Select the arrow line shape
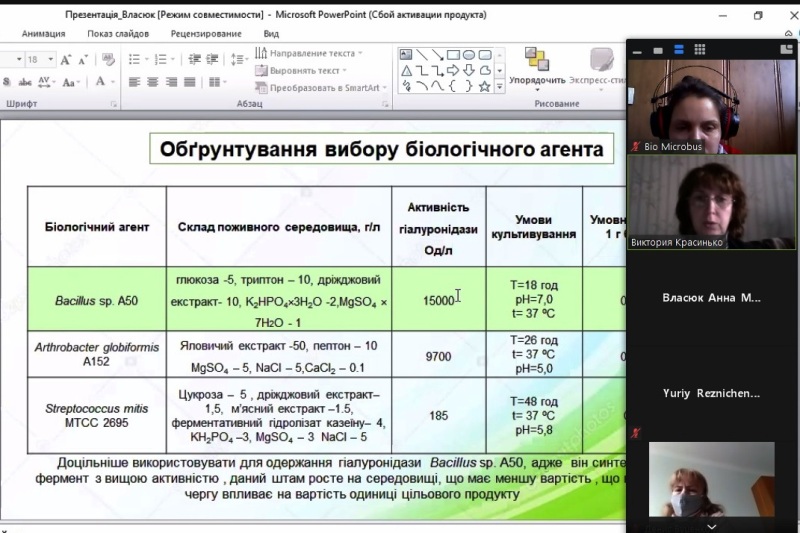The image size is (800, 533). coord(437,55)
